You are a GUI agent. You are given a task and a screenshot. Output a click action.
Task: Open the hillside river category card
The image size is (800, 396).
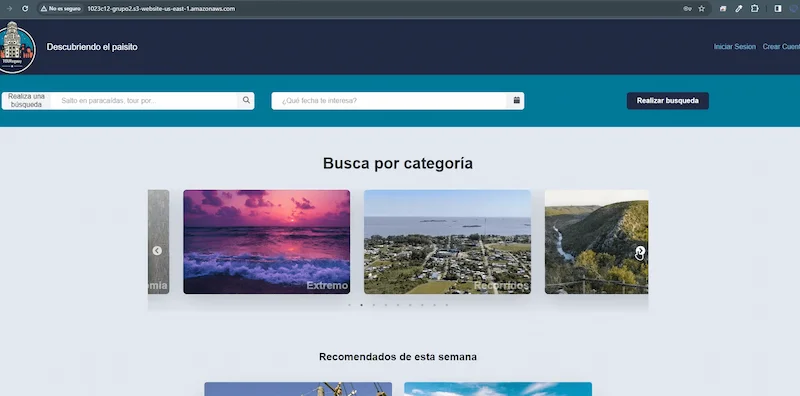pyautogui.click(x=596, y=242)
